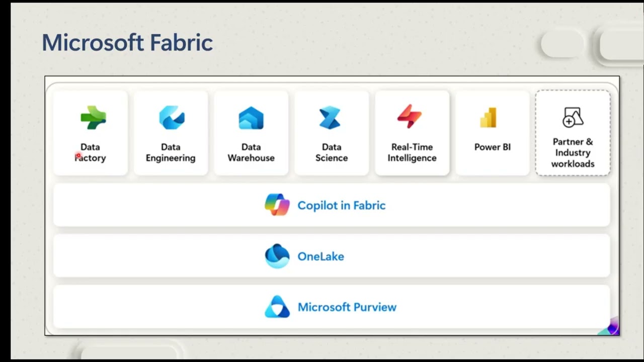The image size is (644, 362).
Task: Click the red Real-Time Intelligence icon
Action: click(x=410, y=116)
